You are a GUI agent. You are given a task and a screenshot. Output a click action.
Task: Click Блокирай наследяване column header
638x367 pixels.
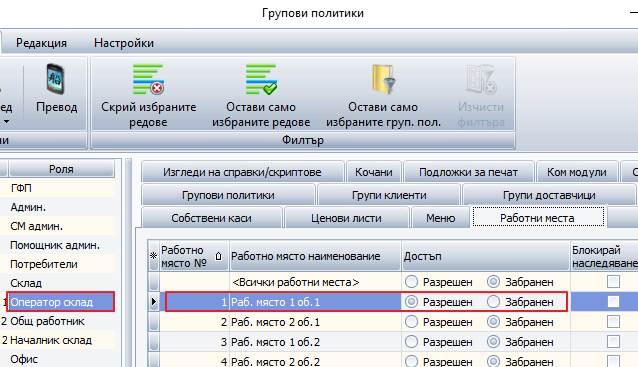[x=604, y=256]
